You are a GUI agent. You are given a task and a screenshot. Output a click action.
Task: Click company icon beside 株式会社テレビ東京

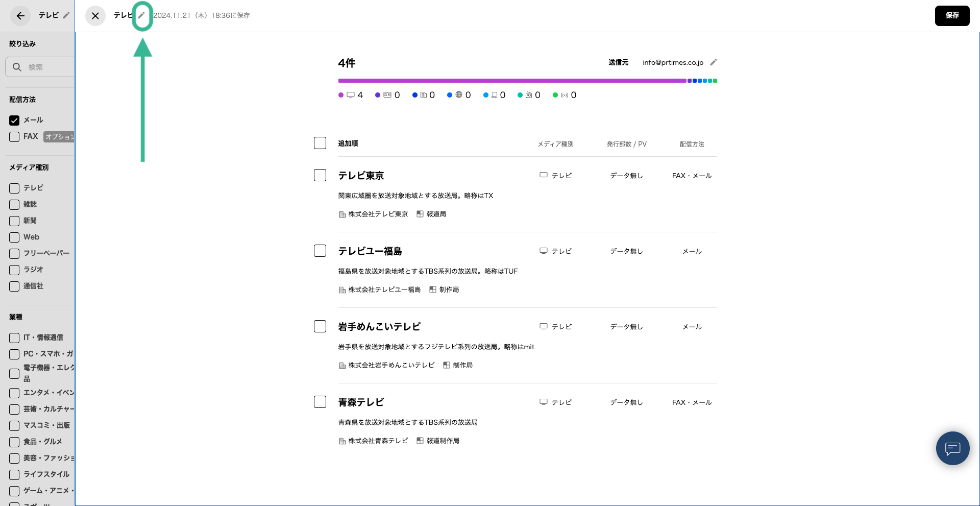pyautogui.click(x=342, y=214)
